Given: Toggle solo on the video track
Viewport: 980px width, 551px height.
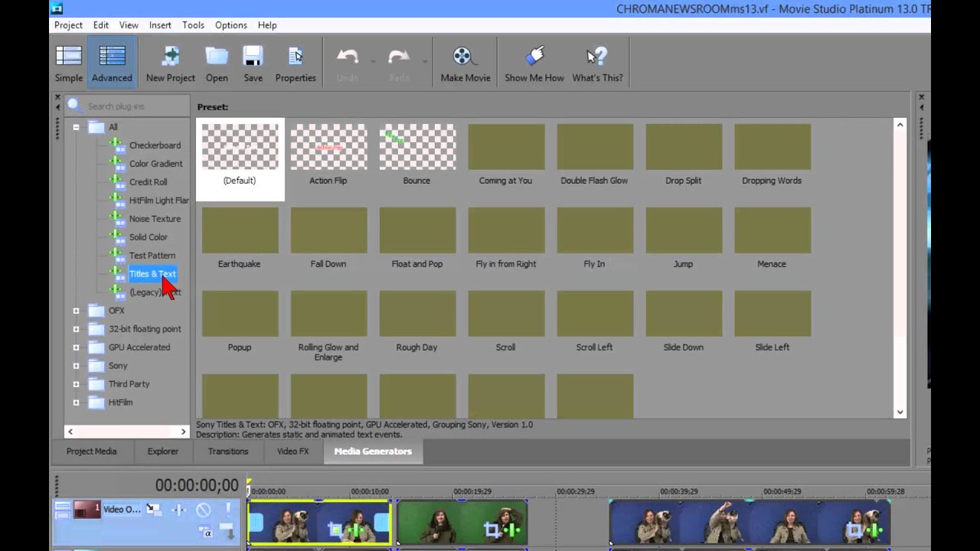Looking at the screenshot, I should click(227, 510).
